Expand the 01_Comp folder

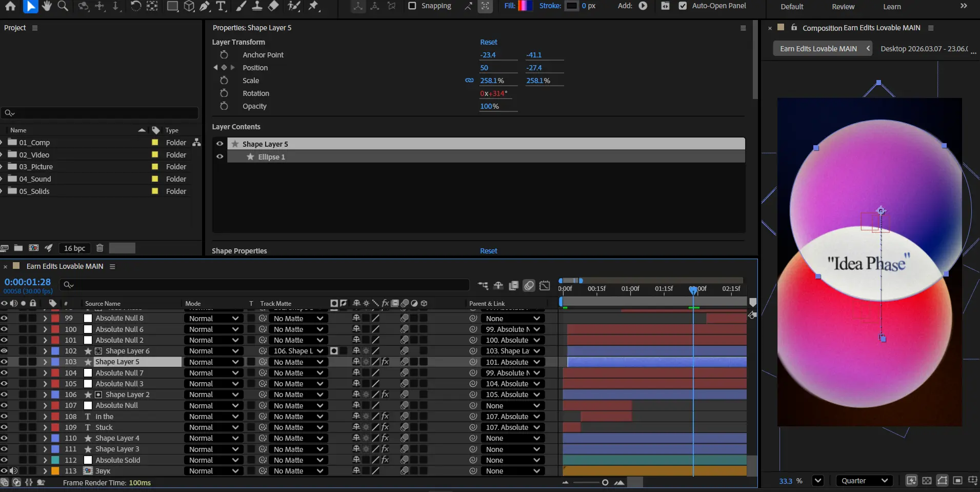click(x=2, y=143)
